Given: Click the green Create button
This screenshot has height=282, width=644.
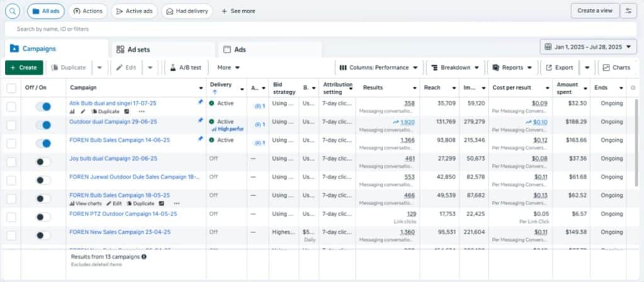Looking at the screenshot, I should (x=24, y=67).
